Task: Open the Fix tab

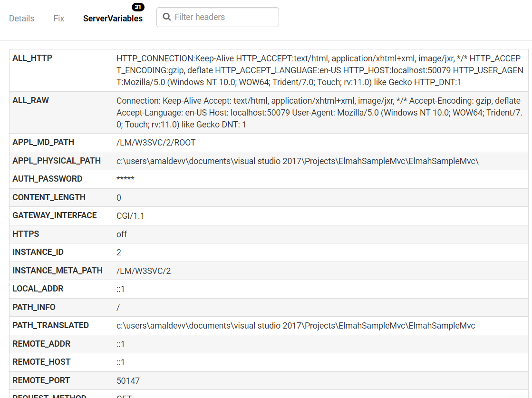Action: [x=59, y=19]
